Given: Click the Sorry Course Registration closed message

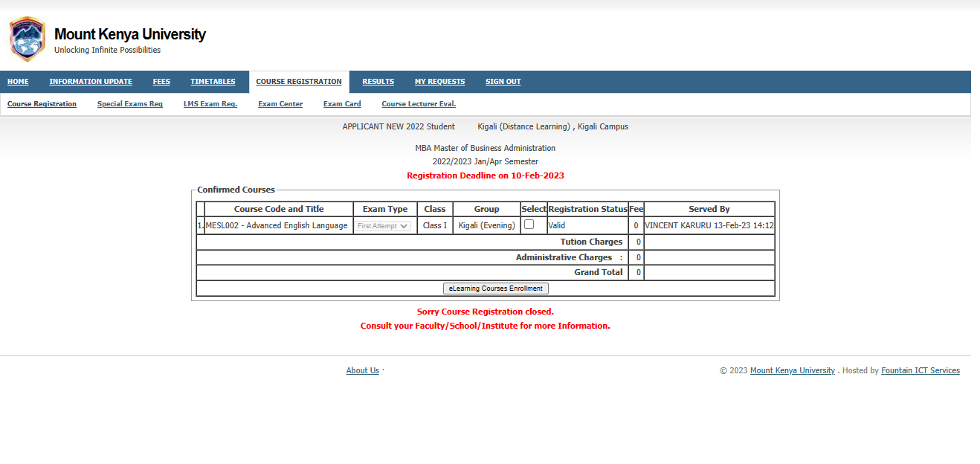Looking at the screenshot, I should (x=486, y=312).
